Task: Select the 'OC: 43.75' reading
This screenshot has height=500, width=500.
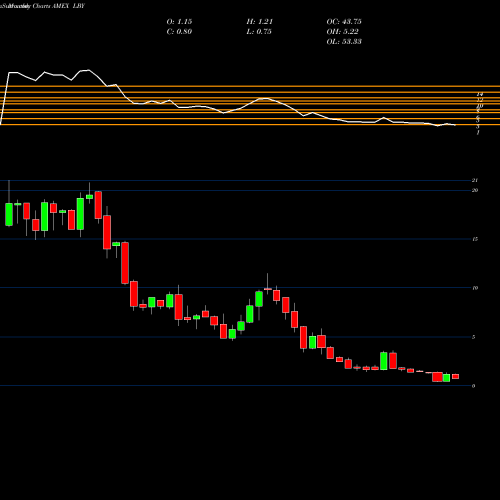Action: pyautogui.click(x=344, y=22)
